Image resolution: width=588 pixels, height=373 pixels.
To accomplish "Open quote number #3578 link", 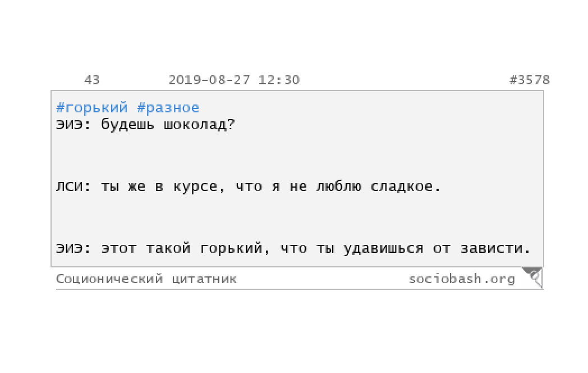I will 530,80.
